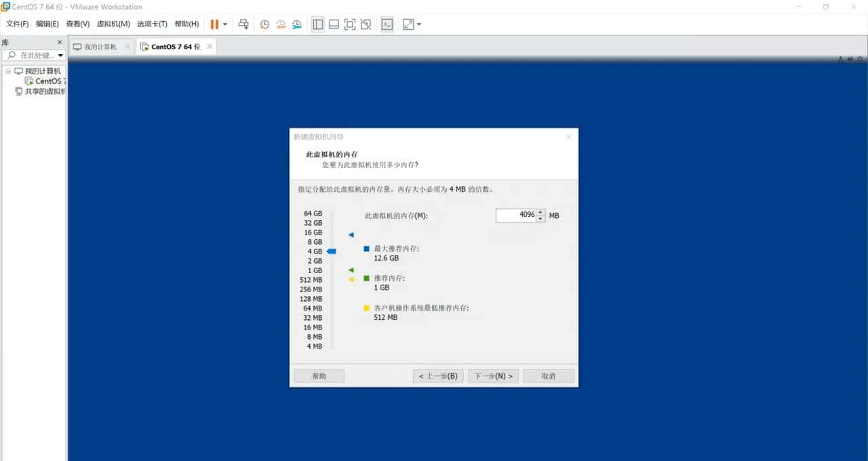Revert the virtual machine to a snapshot
The image size is (868, 461).
(280, 24)
